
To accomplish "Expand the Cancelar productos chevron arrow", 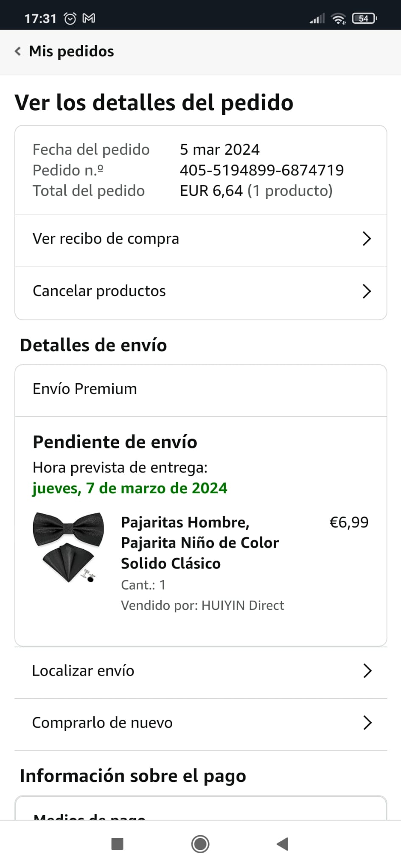I will [367, 291].
